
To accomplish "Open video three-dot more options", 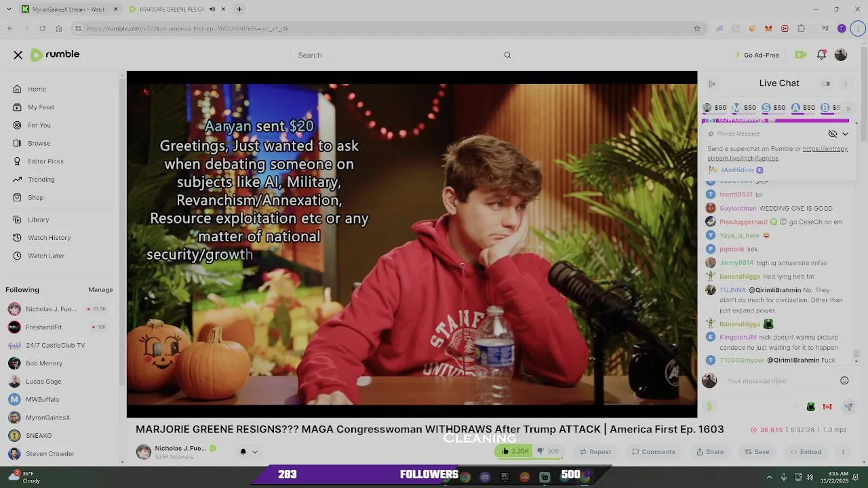I will point(843,452).
